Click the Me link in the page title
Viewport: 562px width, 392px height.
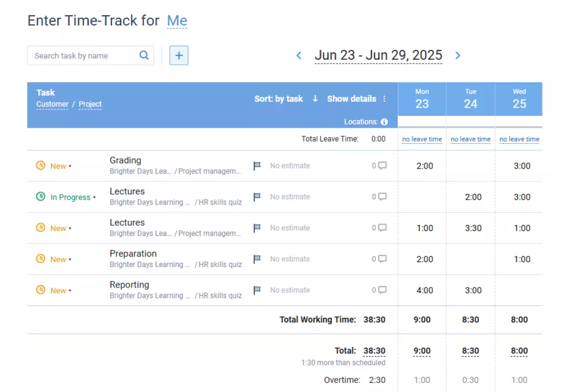click(x=177, y=20)
